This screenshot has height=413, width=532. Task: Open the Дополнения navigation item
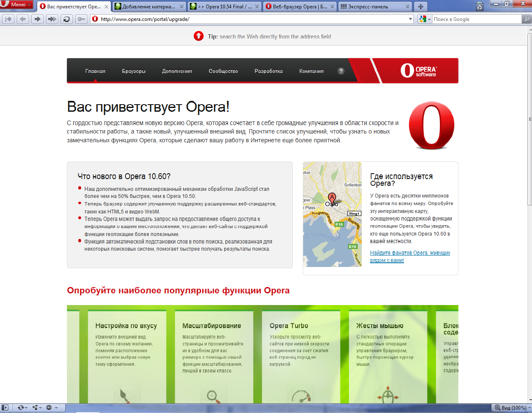pyautogui.click(x=177, y=71)
